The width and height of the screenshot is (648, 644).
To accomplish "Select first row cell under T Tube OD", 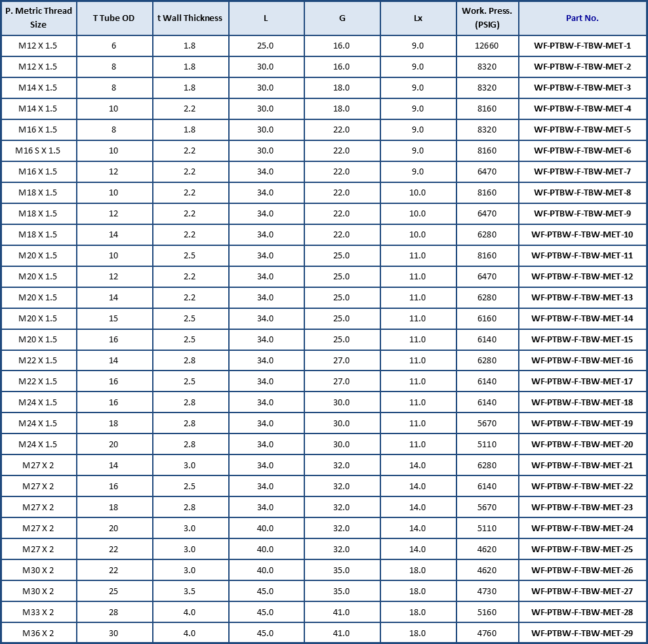I will point(114,46).
